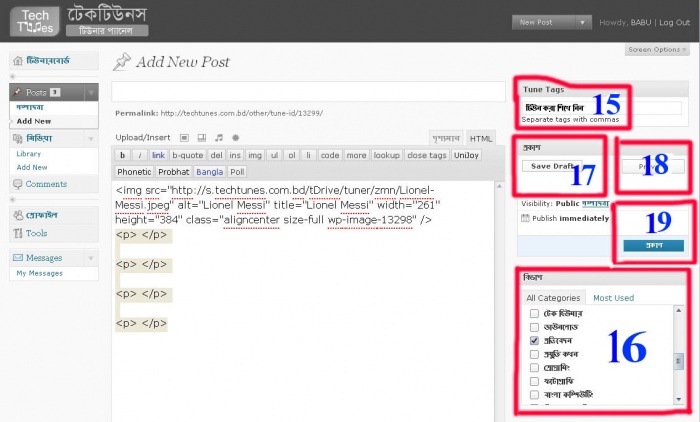Tick the second category checkbox in list
This screenshot has width=700, height=422.
click(534, 327)
